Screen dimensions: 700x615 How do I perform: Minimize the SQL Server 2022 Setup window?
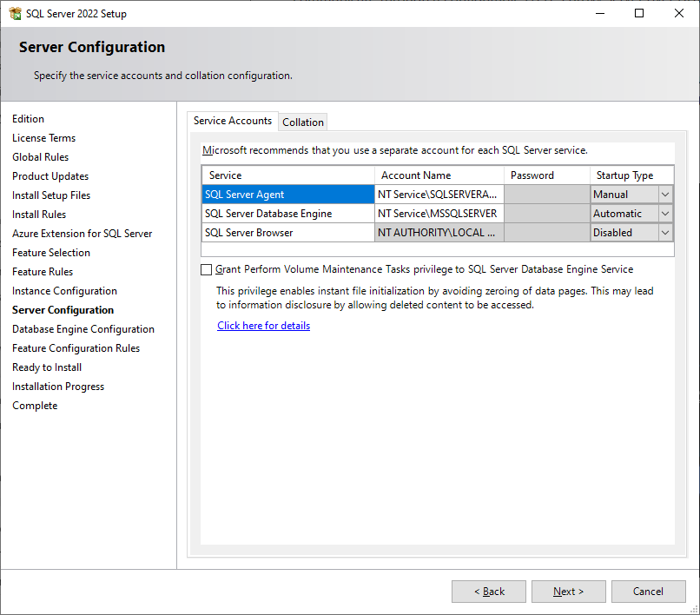pyautogui.click(x=599, y=13)
